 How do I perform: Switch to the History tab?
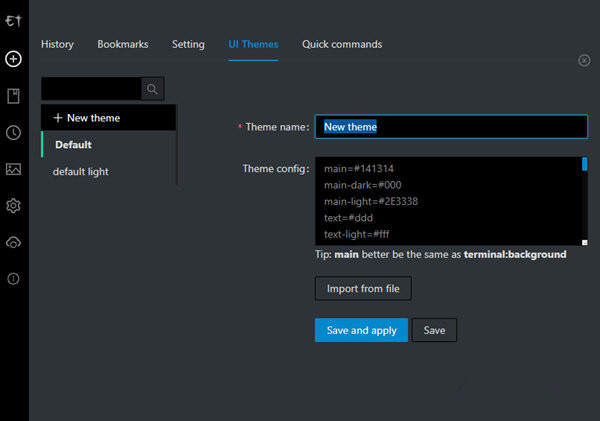point(57,45)
